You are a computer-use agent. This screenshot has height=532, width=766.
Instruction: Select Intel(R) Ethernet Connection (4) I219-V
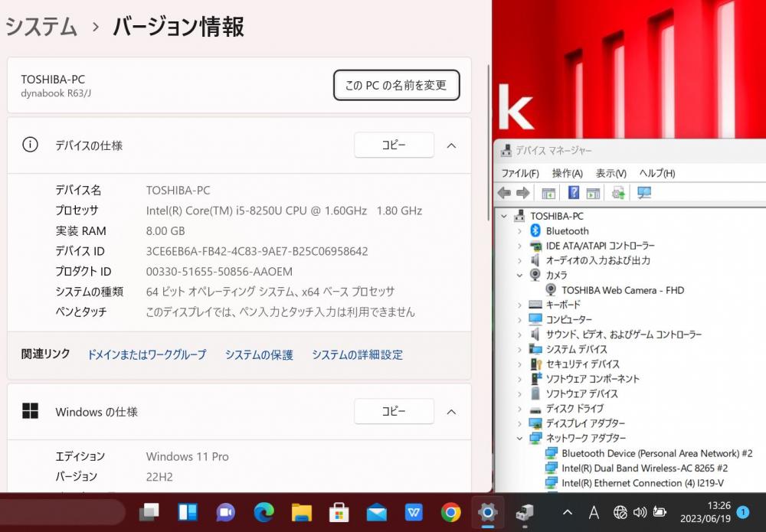643,483
